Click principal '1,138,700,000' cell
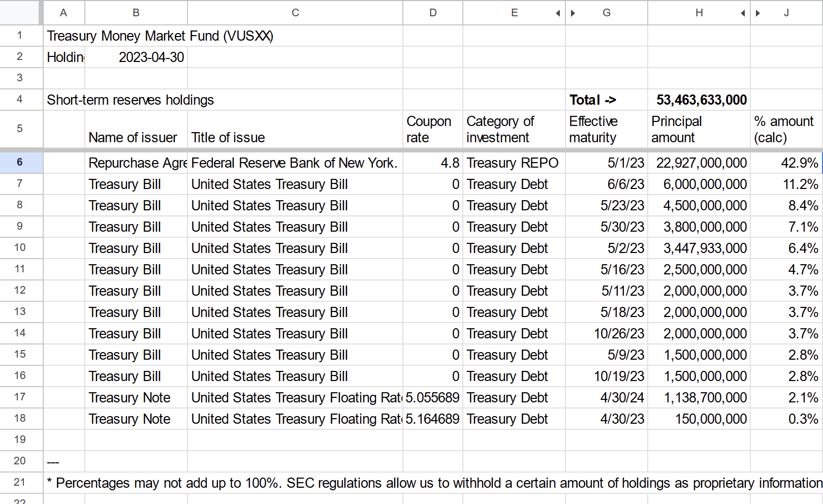Viewport: 823px width, 504px height. [x=699, y=398]
